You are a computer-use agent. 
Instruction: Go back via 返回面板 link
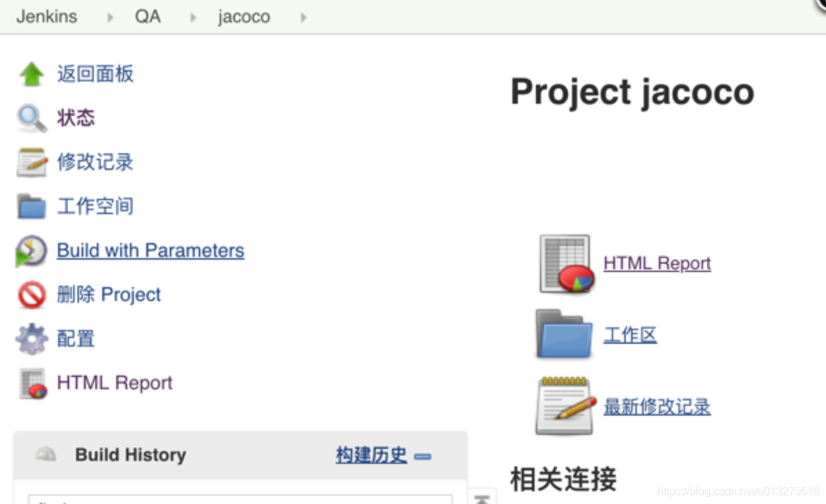pos(95,74)
